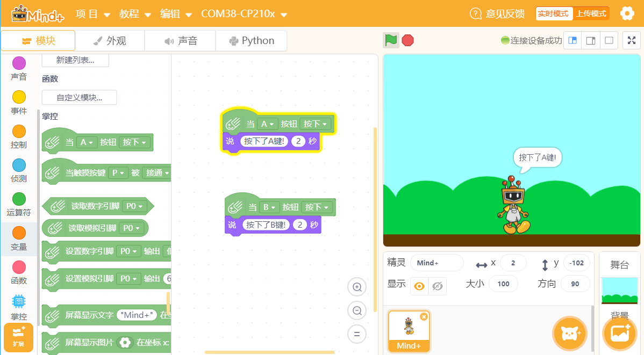Click the sprite x coordinate field
Screen dimensions: 644x355
(x=513, y=263)
